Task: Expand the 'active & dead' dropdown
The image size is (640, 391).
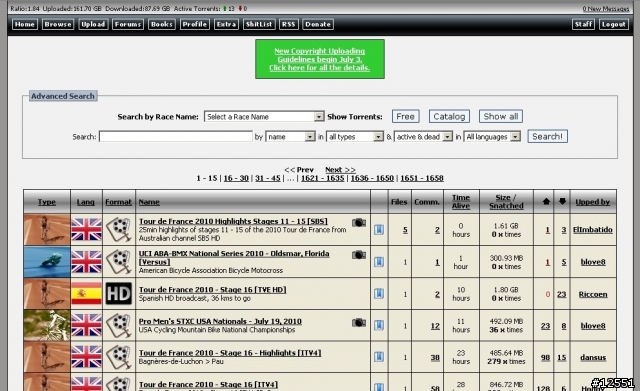Action: tap(423, 136)
